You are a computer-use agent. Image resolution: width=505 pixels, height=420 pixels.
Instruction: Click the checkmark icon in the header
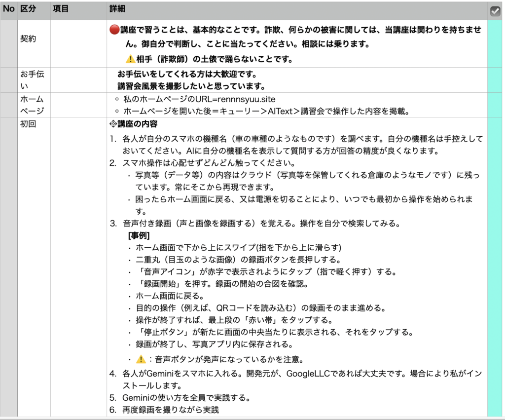(x=495, y=11)
